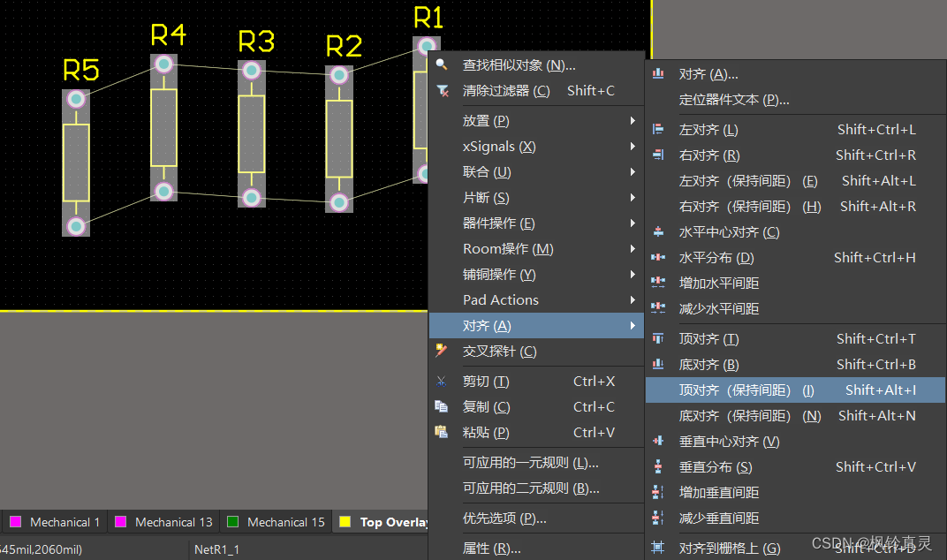The width and height of the screenshot is (947, 560).
Task: Select the 左对齐 (left align) icon
Action: pos(657,129)
